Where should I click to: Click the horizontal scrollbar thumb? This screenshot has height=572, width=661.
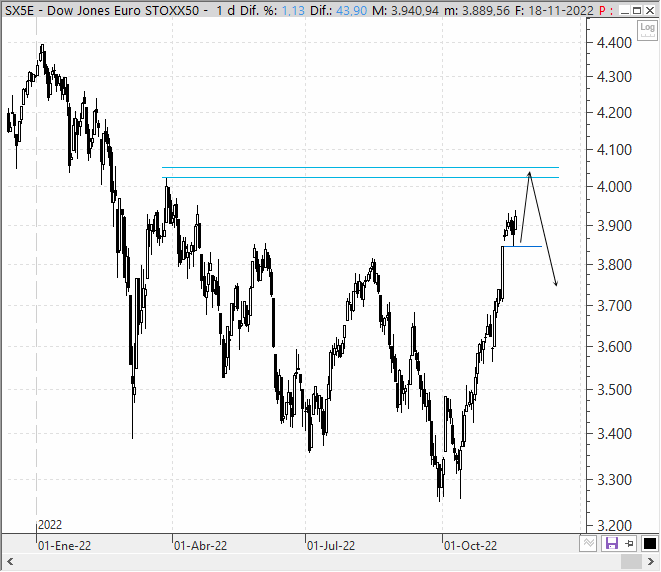pyautogui.click(x=631, y=562)
